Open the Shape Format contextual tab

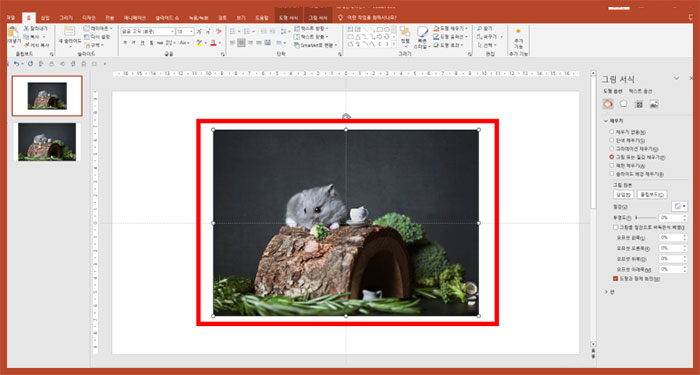(288, 18)
